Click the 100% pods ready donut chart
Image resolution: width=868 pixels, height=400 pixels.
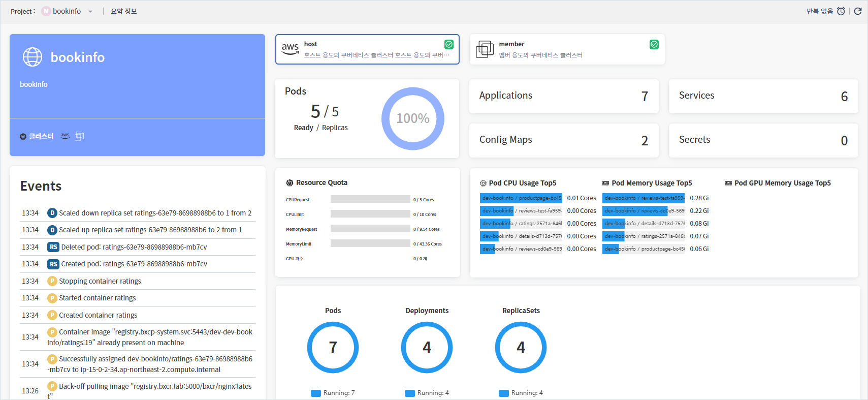point(413,118)
